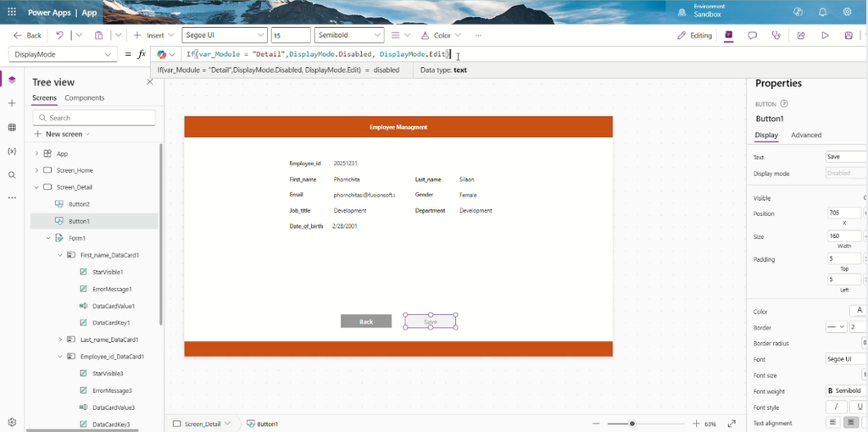Select Button1 in the tree
The width and height of the screenshot is (868, 432).
pos(79,221)
